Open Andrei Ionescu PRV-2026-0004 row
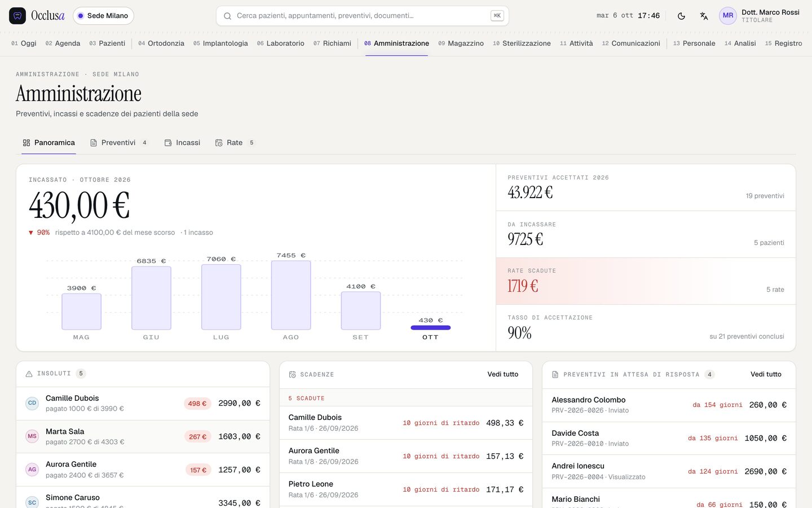The image size is (812, 508). click(669, 471)
